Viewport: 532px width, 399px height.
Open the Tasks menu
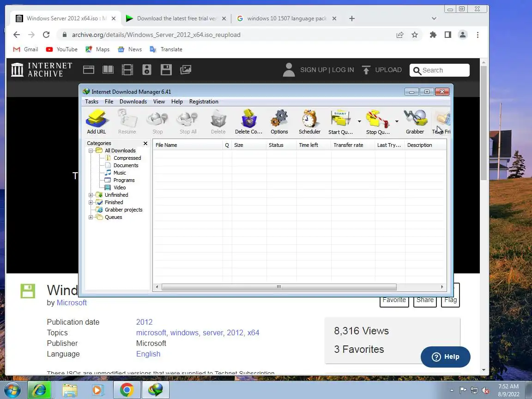point(91,102)
